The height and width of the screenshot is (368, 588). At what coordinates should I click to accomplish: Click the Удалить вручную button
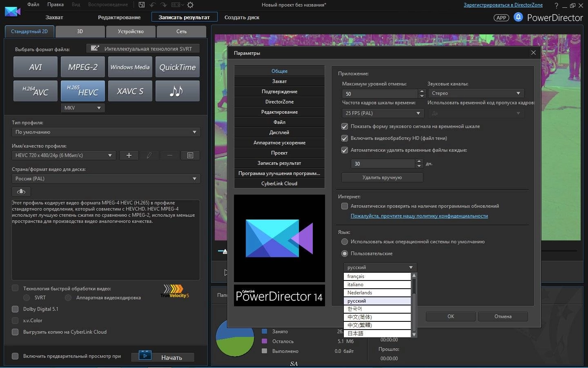point(382,177)
